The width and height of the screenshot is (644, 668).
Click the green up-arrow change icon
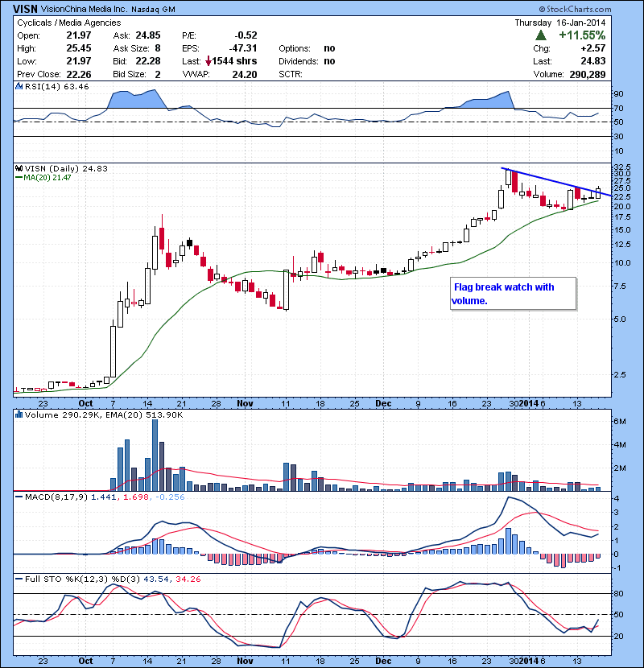tap(540, 35)
